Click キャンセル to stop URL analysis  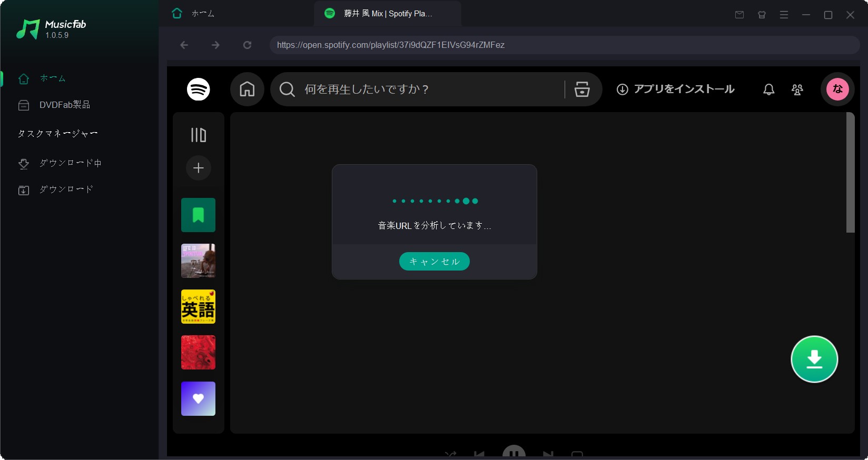[435, 261]
